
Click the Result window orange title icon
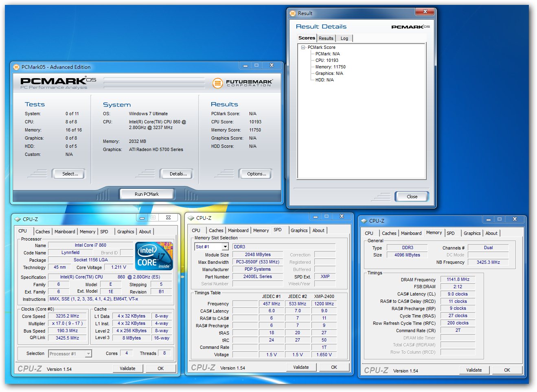point(292,13)
